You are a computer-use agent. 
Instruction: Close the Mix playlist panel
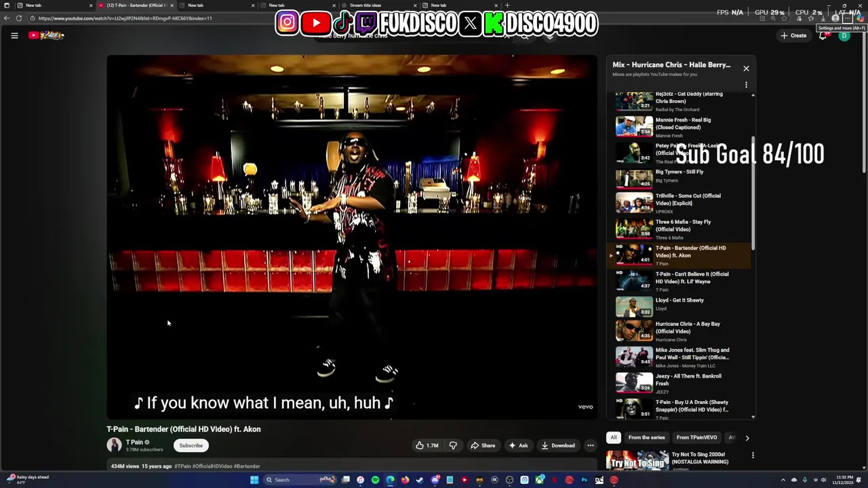[746, 68]
